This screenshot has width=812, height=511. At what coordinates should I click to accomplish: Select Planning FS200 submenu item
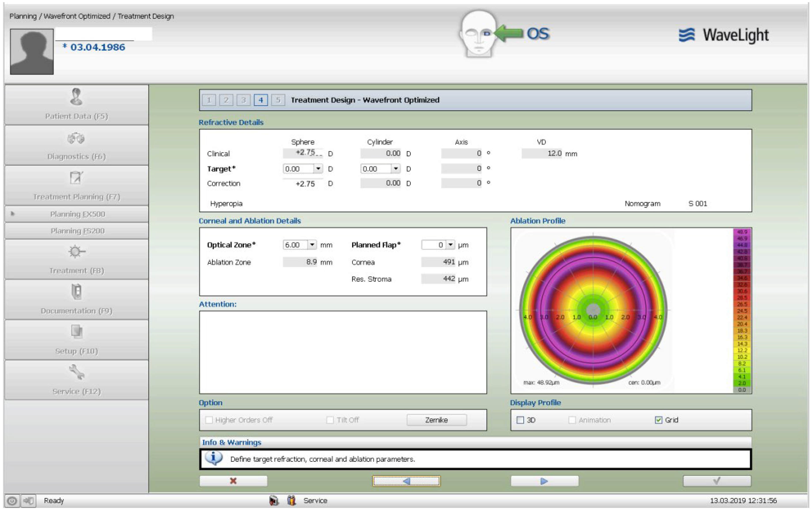click(77, 231)
